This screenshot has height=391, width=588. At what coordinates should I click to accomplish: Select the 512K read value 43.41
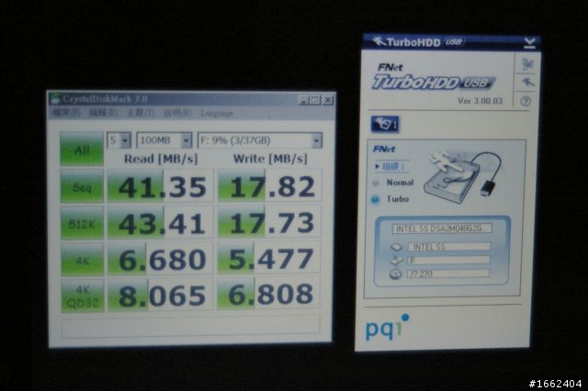click(161, 222)
